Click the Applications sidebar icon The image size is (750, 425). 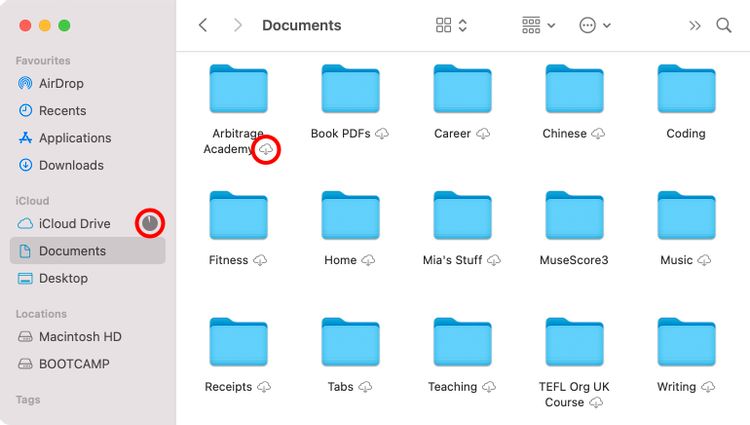25,138
